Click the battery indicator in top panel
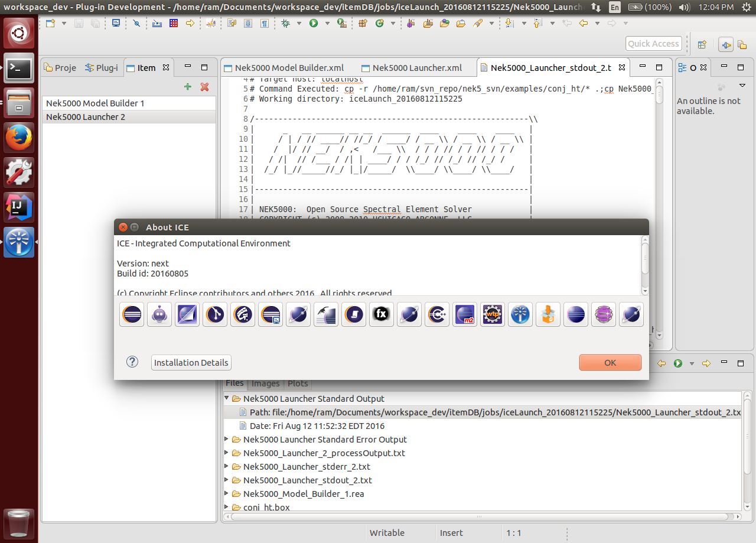This screenshot has height=543, width=756. coord(650,7)
